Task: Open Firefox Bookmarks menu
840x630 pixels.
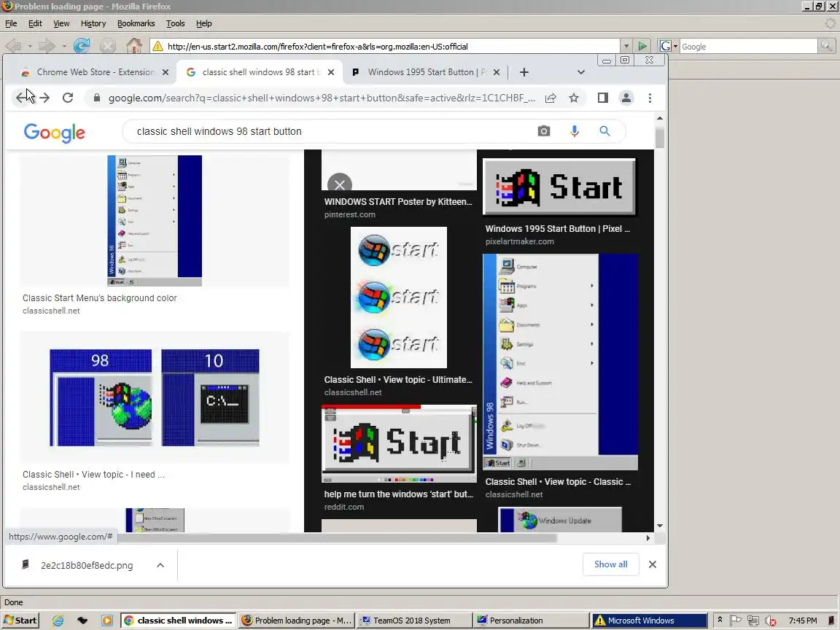Action: (x=136, y=23)
